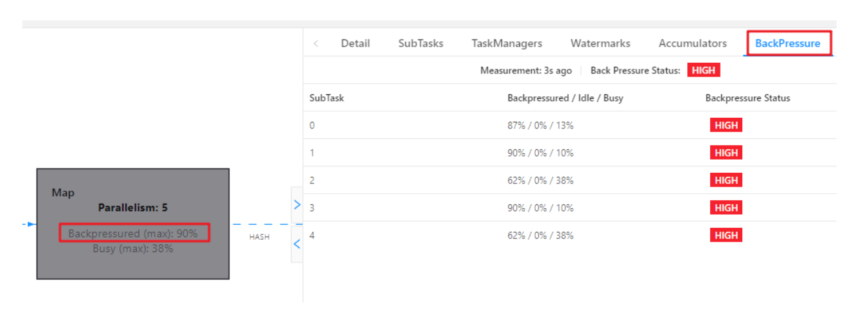Click the tab-bar scroll-left chevron
This screenshot has width=868, height=311.
click(x=316, y=44)
